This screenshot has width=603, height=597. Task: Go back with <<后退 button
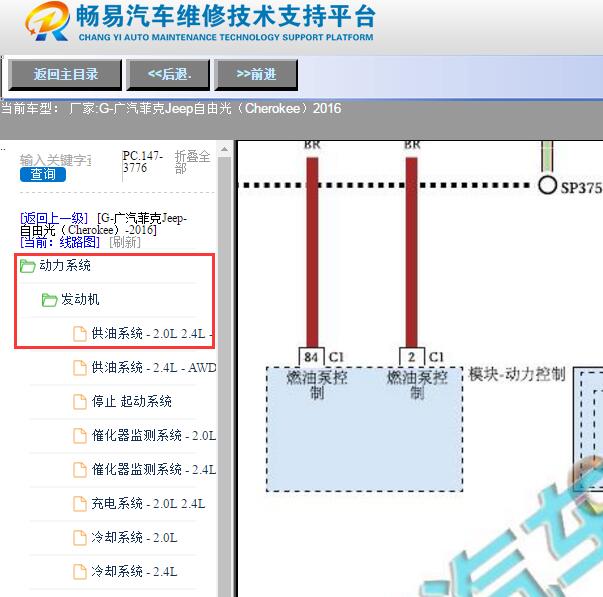coord(168,74)
